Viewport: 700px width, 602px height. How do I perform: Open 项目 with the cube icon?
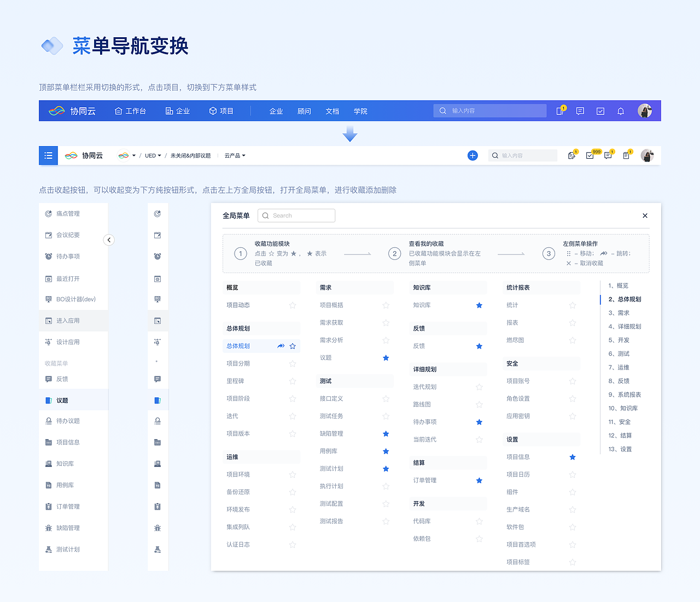(221, 111)
